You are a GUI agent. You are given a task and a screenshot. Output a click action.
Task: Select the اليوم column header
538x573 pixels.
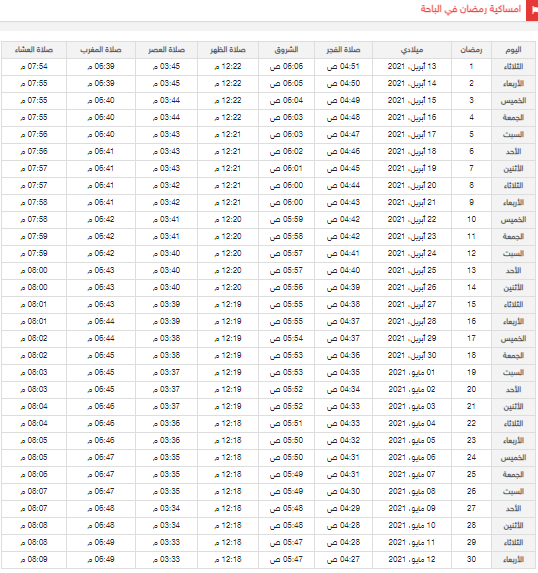point(513,50)
